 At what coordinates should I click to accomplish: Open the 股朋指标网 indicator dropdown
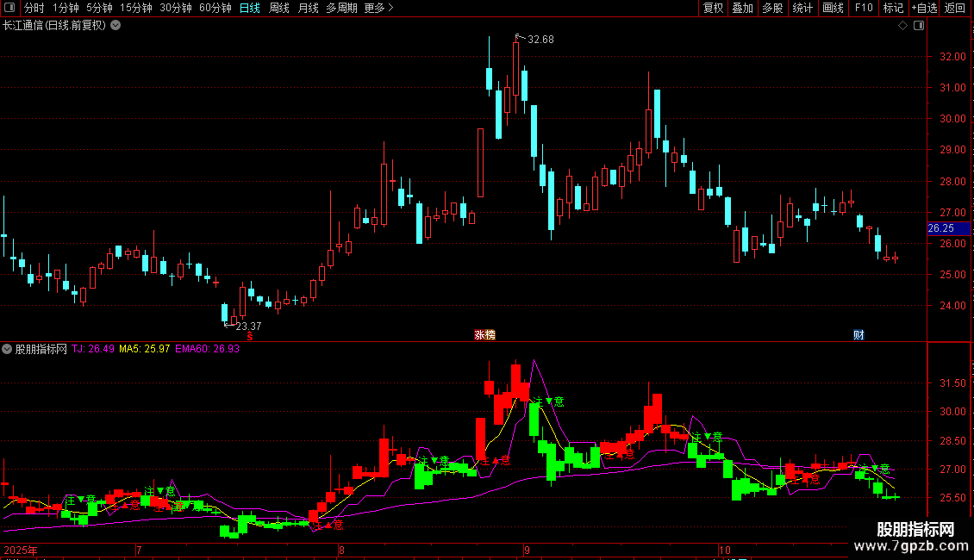pos(7,349)
